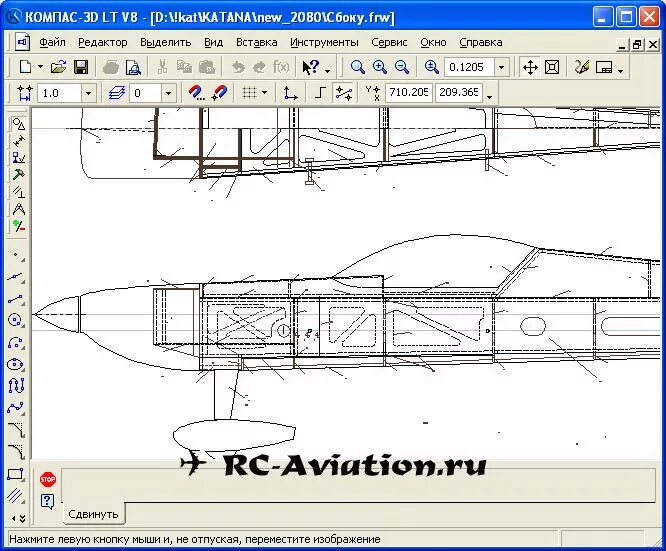Stop the current command with STOP button
Screen dimensions: 666x551
point(48,480)
